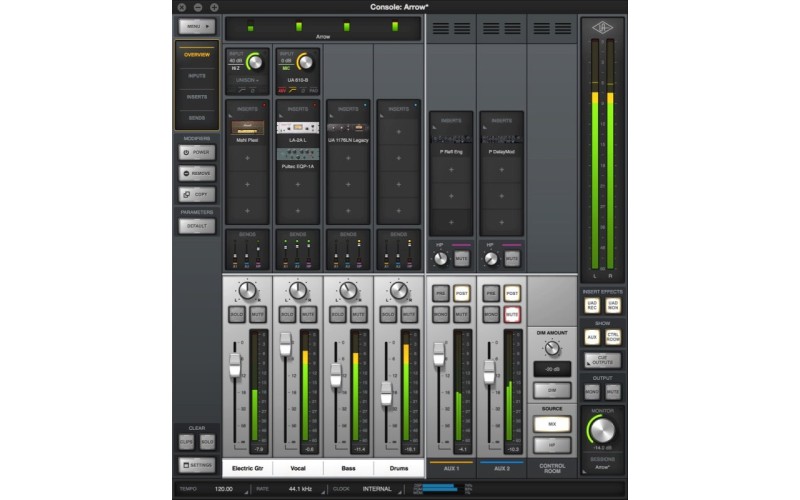Mute the Vocal channel
Image resolution: width=800 pixels, height=500 pixels.
pyautogui.click(x=308, y=314)
